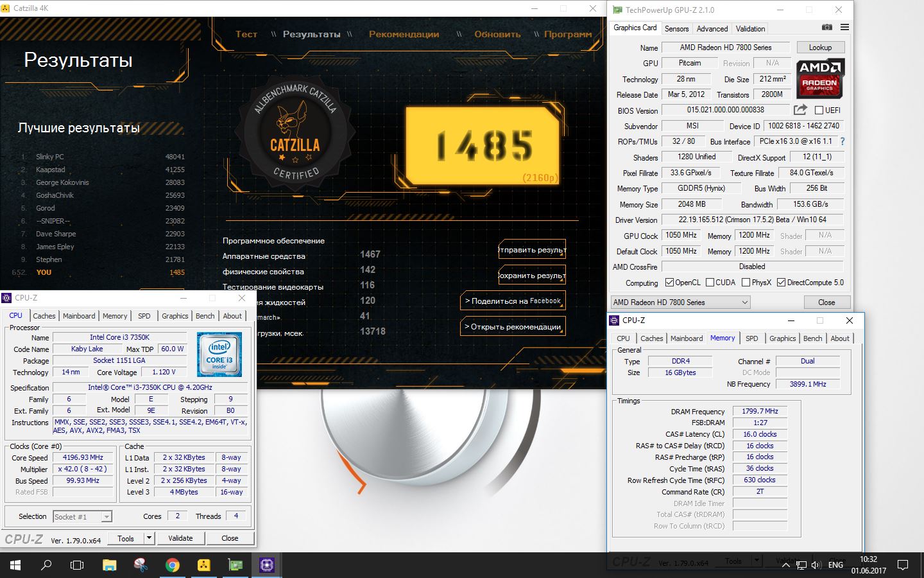Click the camera screenshot icon in GPU-Z

pos(827,28)
